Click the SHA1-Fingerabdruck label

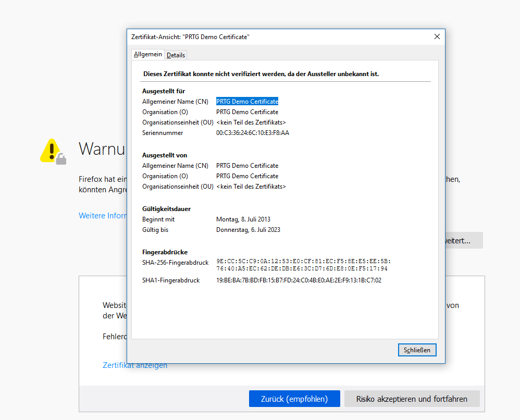tap(171, 280)
